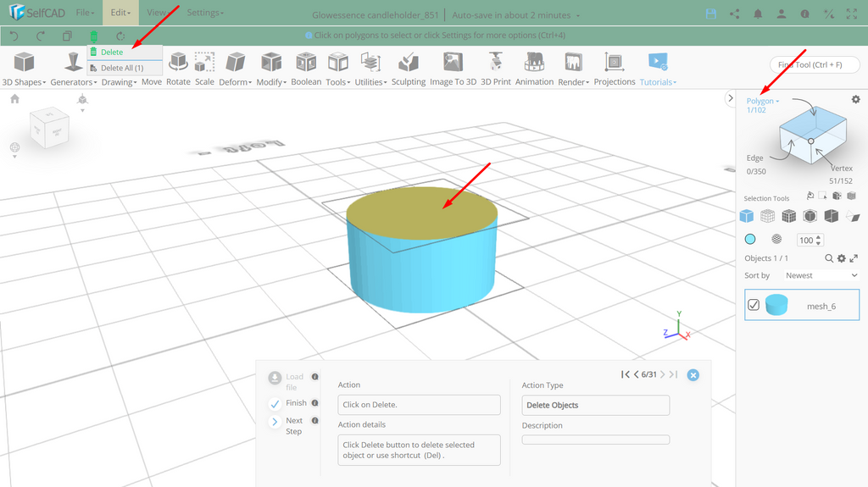Click the home view icon
The height and width of the screenshot is (487, 868).
point(15,98)
